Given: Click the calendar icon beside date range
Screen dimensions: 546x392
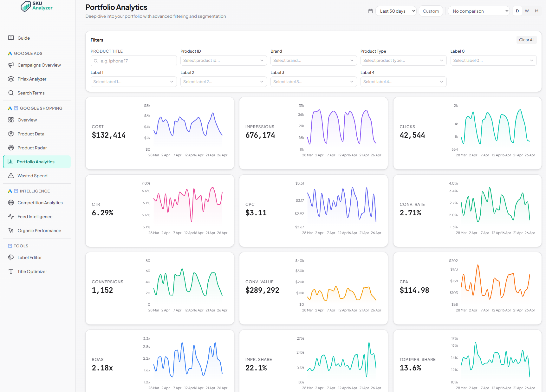Looking at the screenshot, I should [370, 11].
